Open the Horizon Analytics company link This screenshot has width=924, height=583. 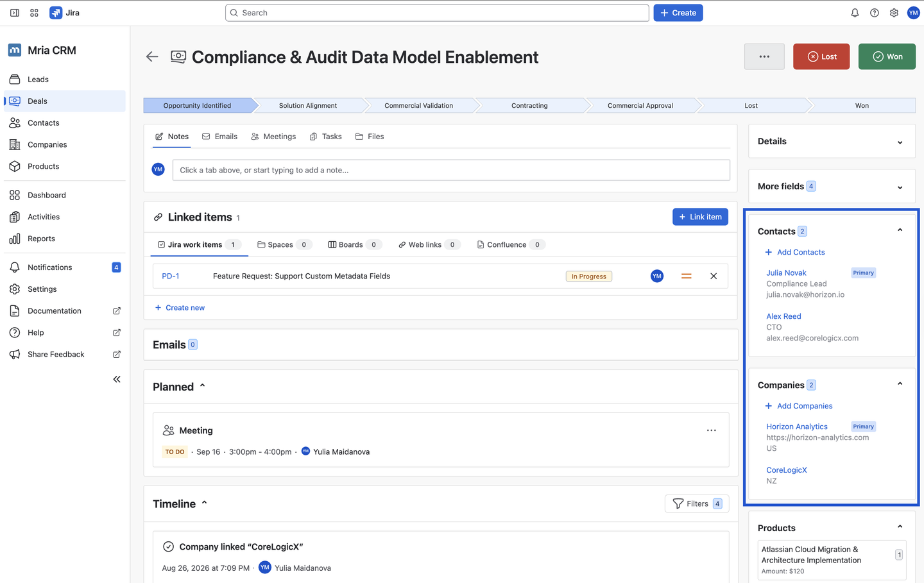point(797,427)
